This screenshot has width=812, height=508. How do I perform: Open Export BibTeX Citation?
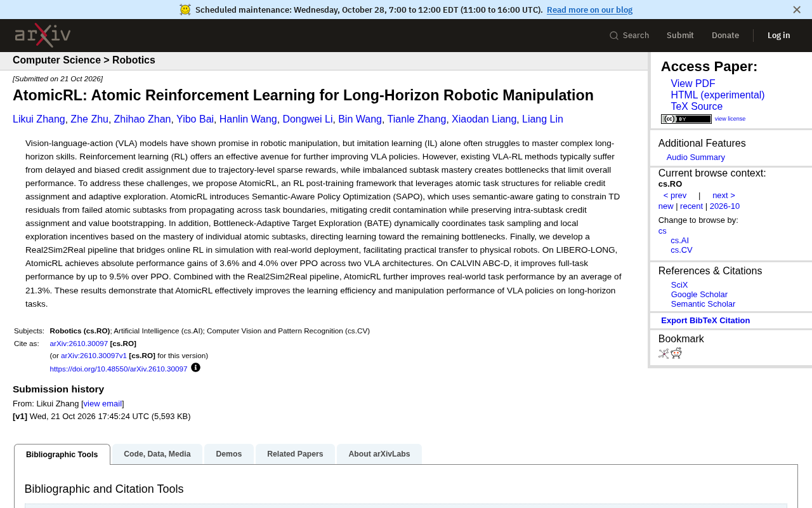[x=705, y=321]
